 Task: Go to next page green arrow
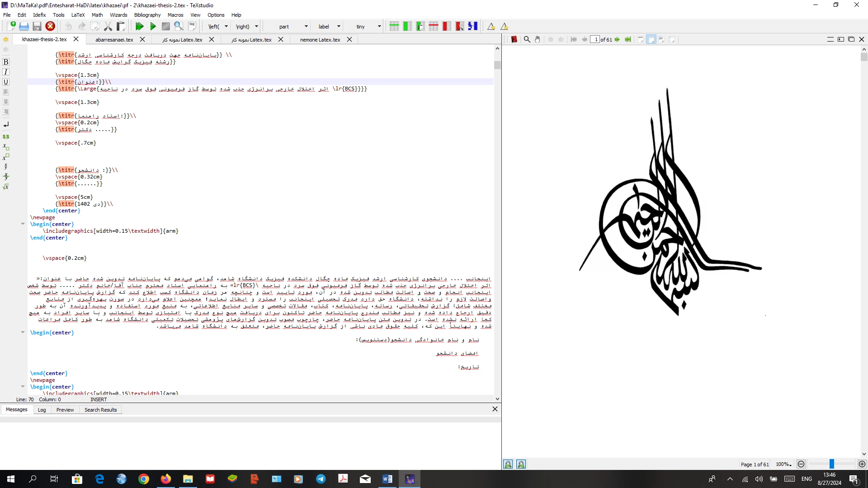(617, 39)
